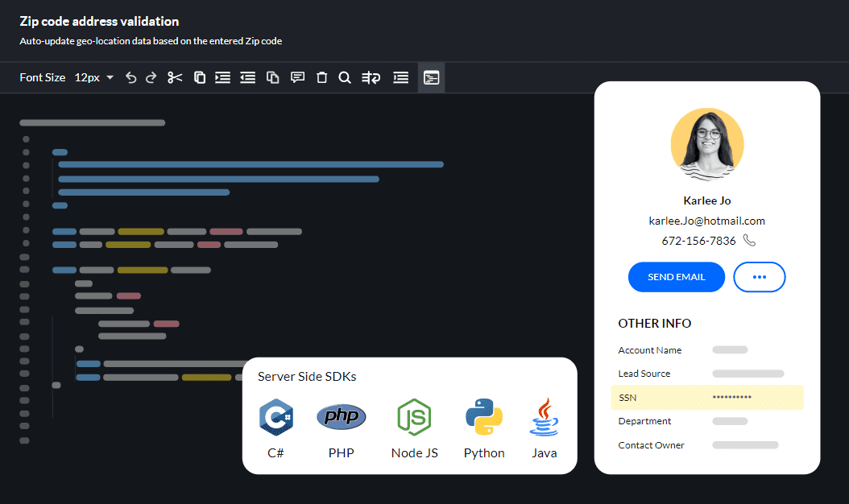The image size is (849, 504).
Task: Redo the last change from the toolbar
Action: (151, 77)
